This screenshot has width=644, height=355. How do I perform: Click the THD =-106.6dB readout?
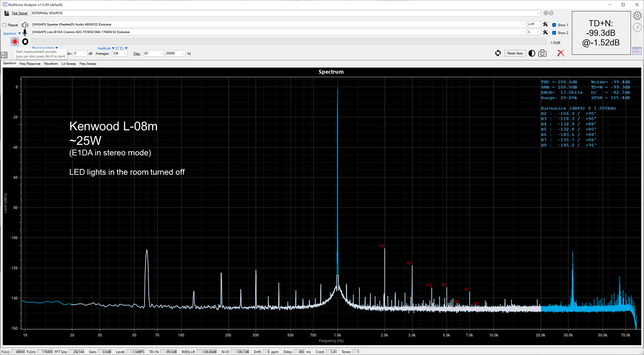click(559, 82)
